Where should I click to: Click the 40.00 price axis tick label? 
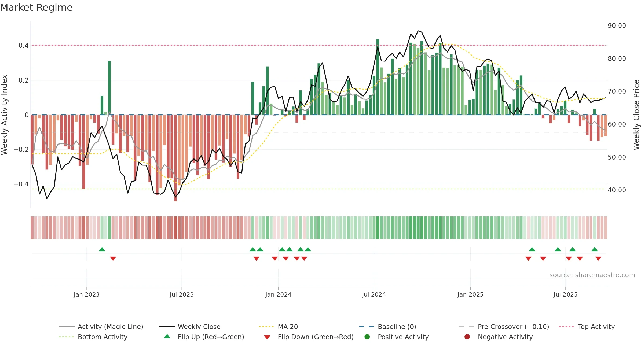coord(617,190)
